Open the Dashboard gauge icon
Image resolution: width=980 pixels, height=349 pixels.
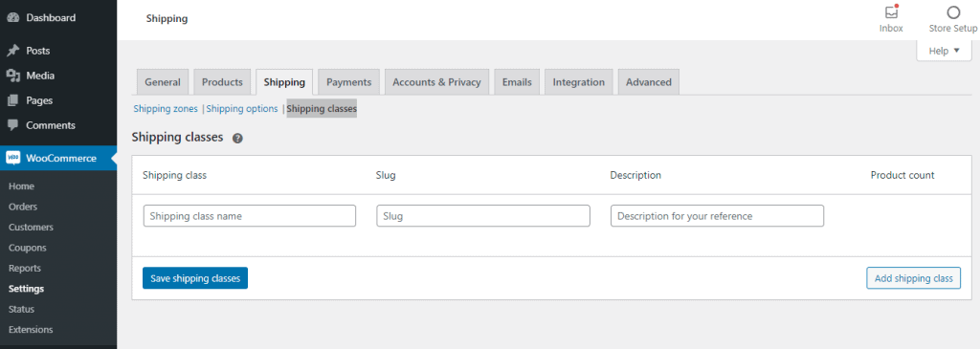tap(12, 18)
